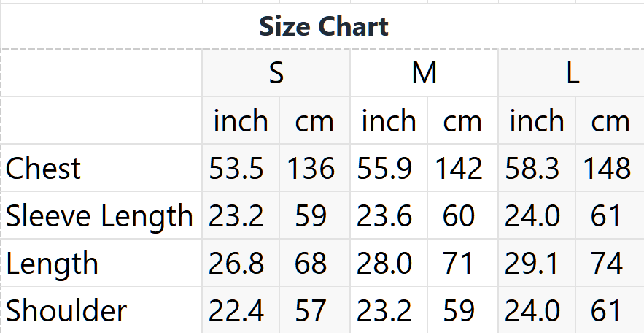Image resolution: width=644 pixels, height=333 pixels.
Task: Select the cell containing 142
Action: pyautogui.click(x=463, y=168)
